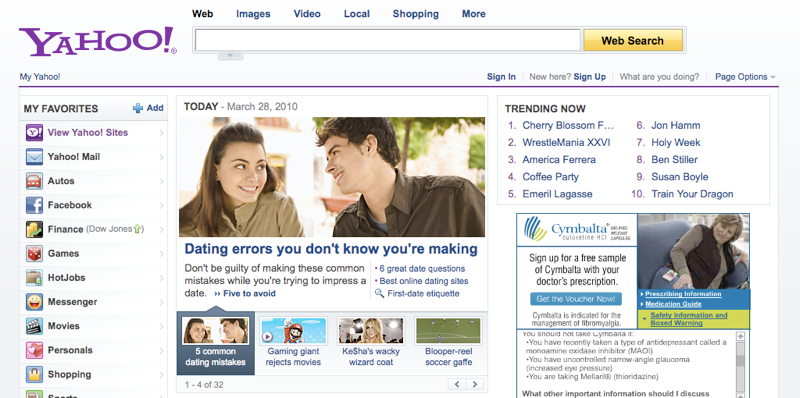Click the Yahoo! logo
800x398 pixels.
point(98,41)
